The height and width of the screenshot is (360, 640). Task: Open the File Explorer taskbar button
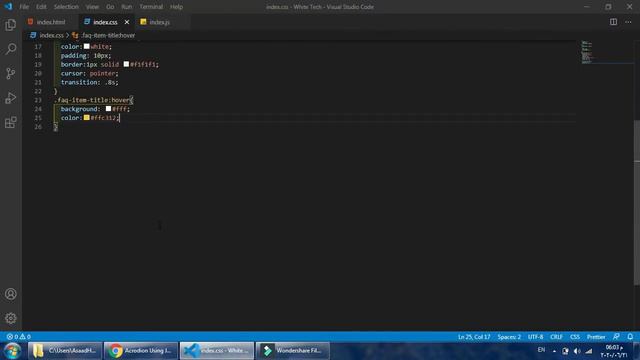point(65,351)
